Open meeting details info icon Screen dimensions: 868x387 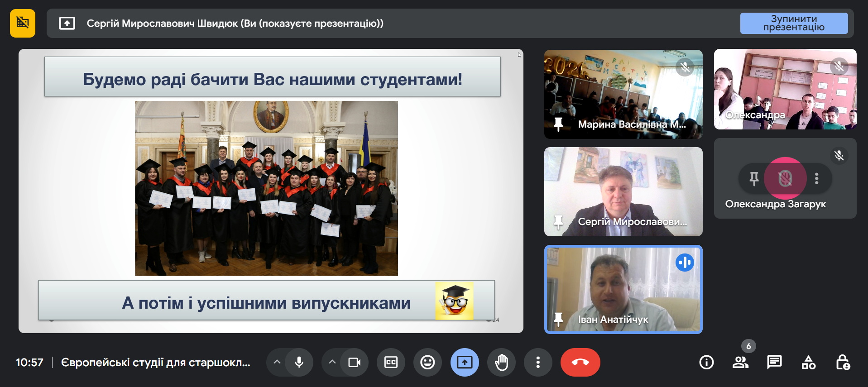click(x=706, y=362)
